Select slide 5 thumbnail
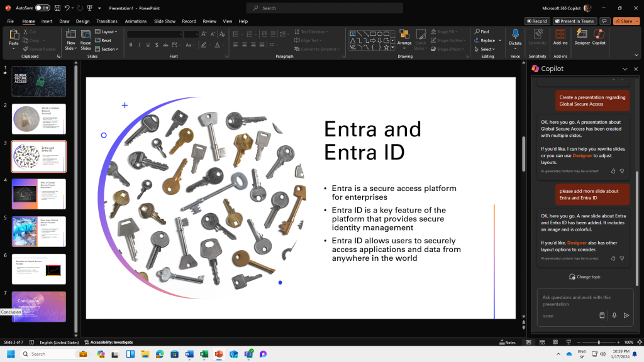Viewport: 644px width, 362px height. (x=38, y=231)
